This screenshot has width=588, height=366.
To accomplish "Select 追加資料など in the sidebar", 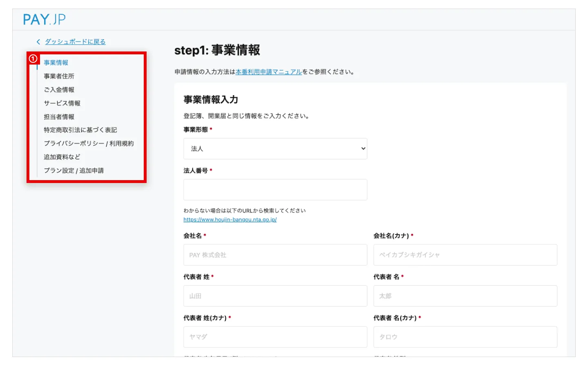I will [62, 157].
